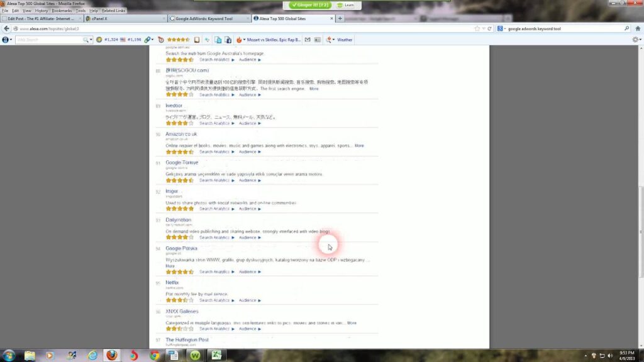The image size is (644, 362).
Task: Open the File menu
Action: (x=5, y=11)
